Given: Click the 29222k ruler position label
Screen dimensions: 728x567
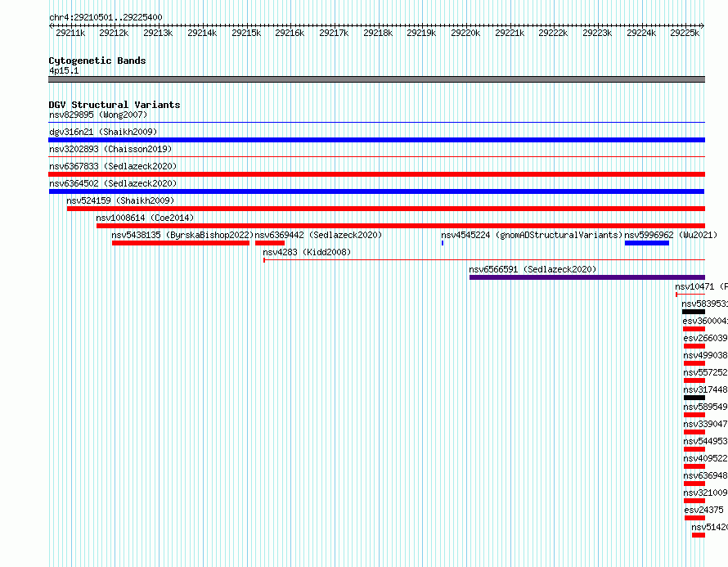Looking at the screenshot, I should pos(553,33).
